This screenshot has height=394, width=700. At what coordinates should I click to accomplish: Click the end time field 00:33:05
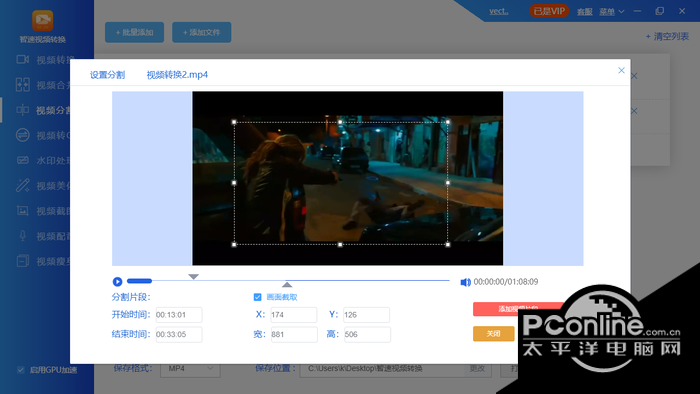179,334
